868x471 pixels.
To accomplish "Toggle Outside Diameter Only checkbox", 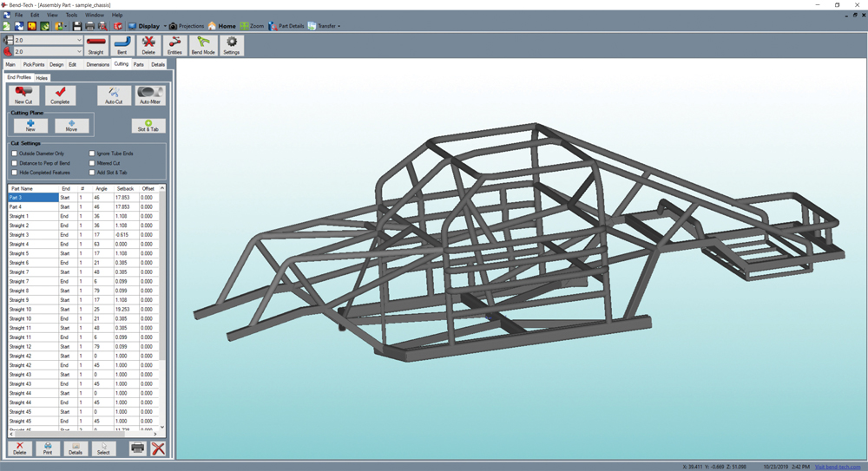I will pyautogui.click(x=15, y=154).
